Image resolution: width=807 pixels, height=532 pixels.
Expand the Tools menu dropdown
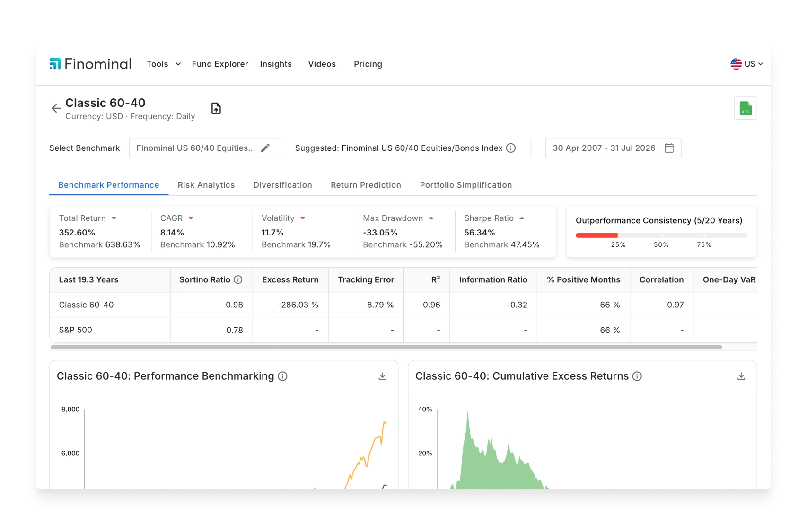tap(164, 64)
